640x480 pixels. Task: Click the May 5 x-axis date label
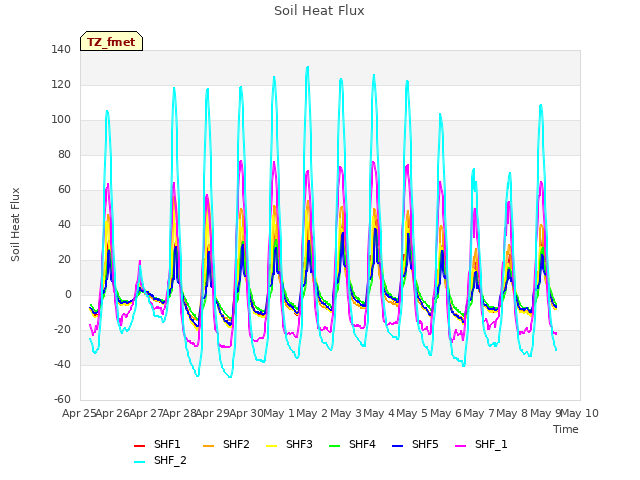[412, 413]
